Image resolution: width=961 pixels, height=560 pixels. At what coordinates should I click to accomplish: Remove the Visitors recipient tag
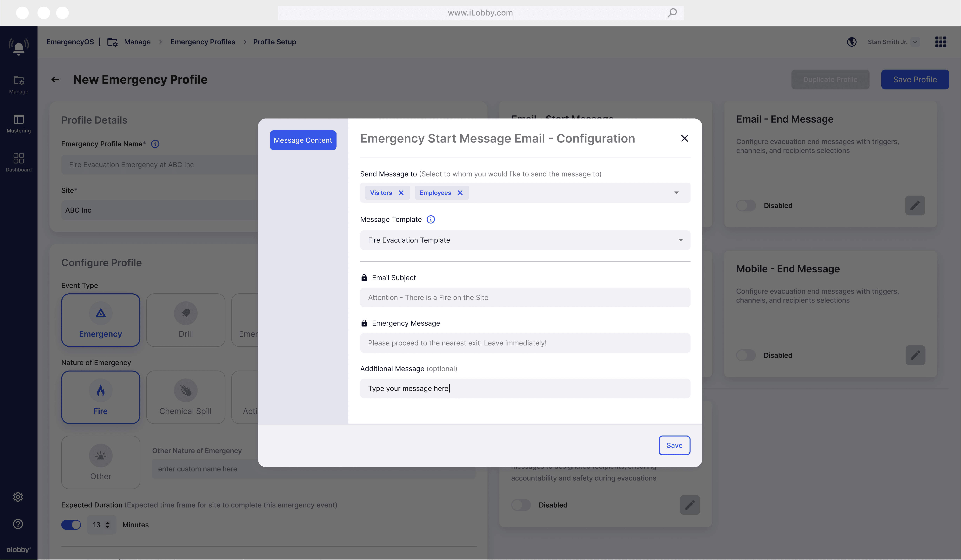pyautogui.click(x=401, y=193)
